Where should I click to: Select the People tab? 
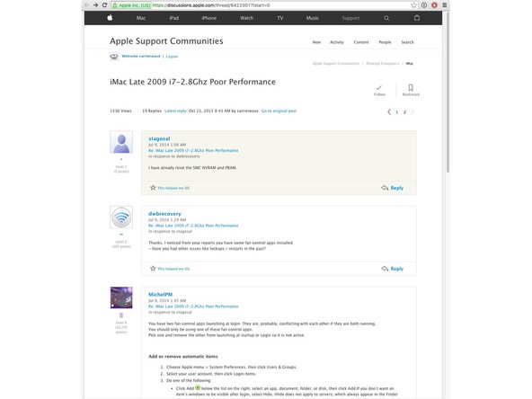[x=385, y=42]
